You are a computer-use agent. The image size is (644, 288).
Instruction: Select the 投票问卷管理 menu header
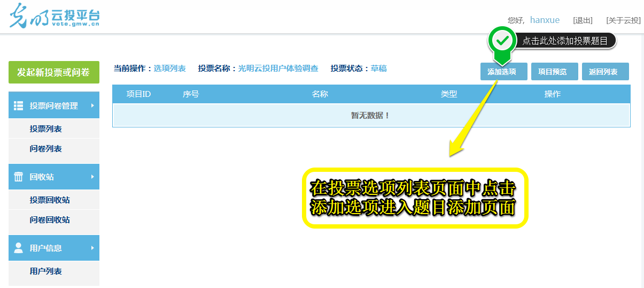coord(54,105)
